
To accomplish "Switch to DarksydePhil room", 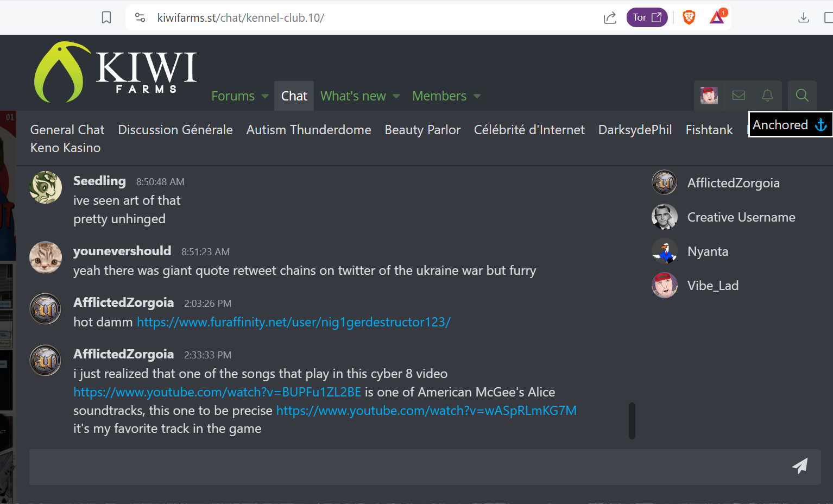I will 635,130.
